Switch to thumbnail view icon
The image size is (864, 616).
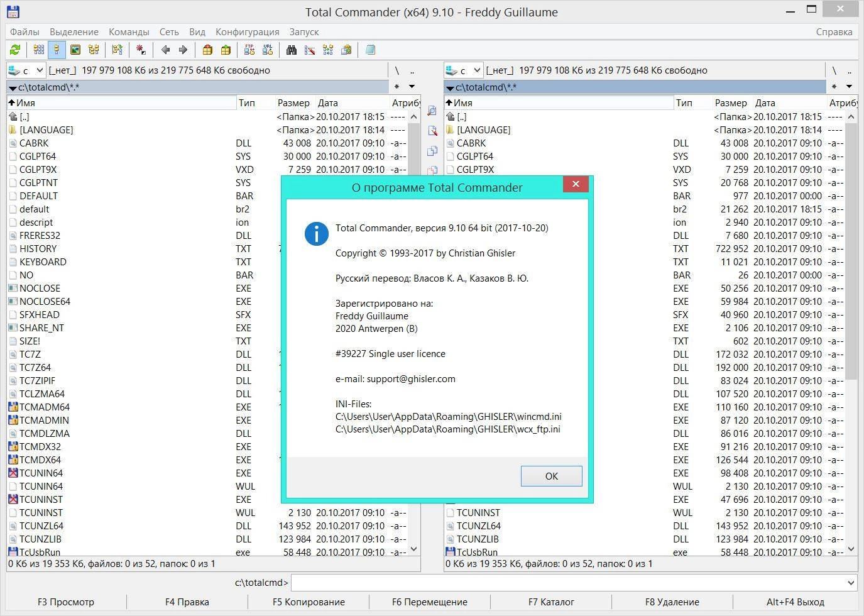[x=75, y=50]
